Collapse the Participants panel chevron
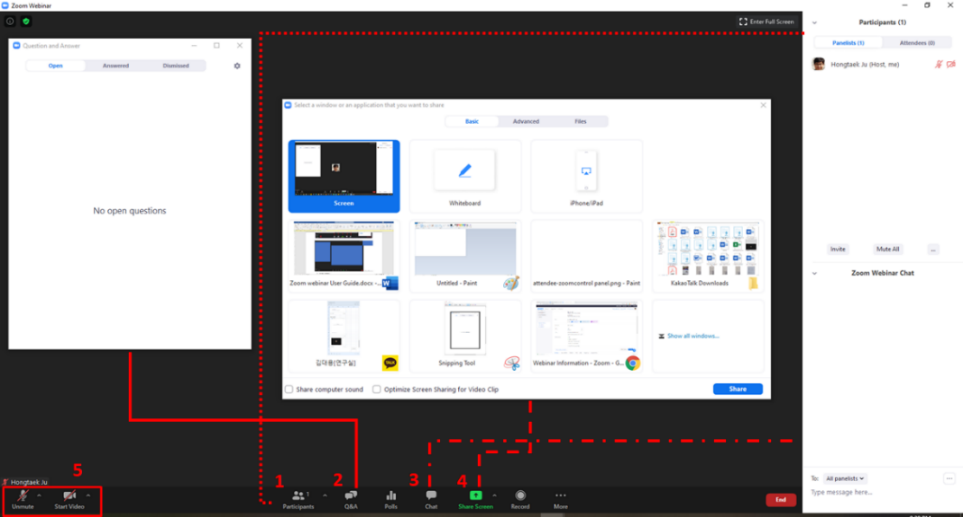 click(x=815, y=23)
